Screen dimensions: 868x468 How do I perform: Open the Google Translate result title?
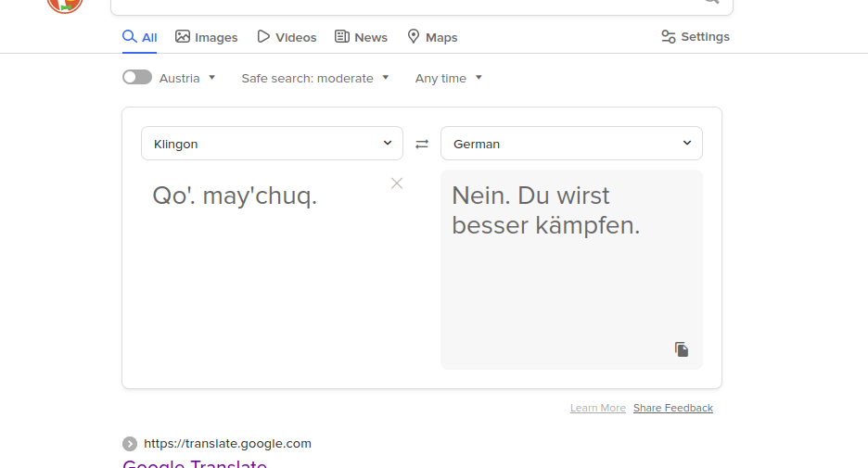pos(195,463)
